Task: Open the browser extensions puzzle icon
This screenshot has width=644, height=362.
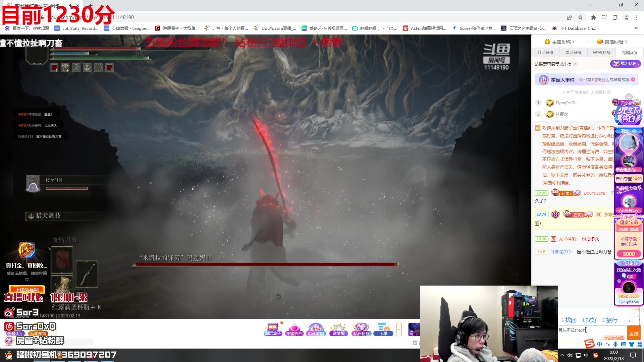Action: pos(593,17)
